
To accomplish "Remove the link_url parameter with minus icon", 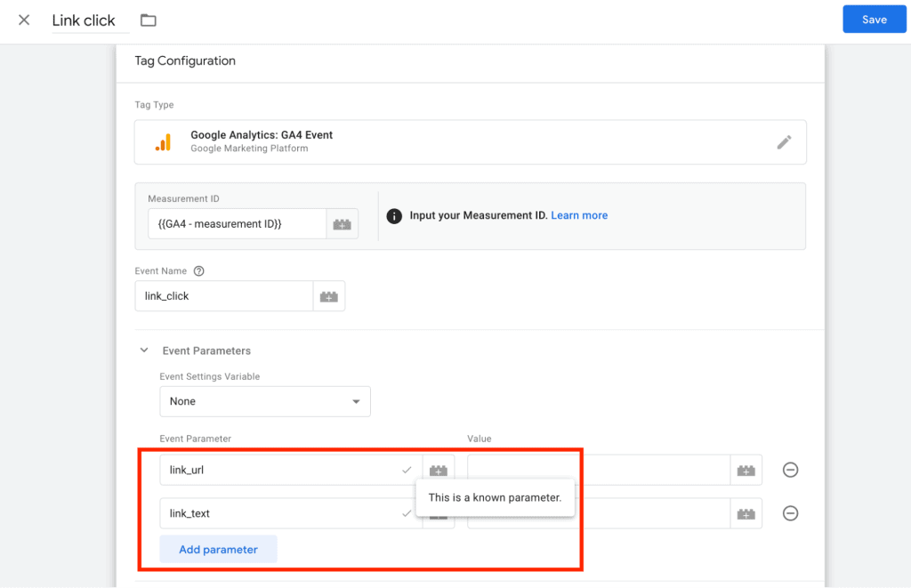I will coord(790,470).
